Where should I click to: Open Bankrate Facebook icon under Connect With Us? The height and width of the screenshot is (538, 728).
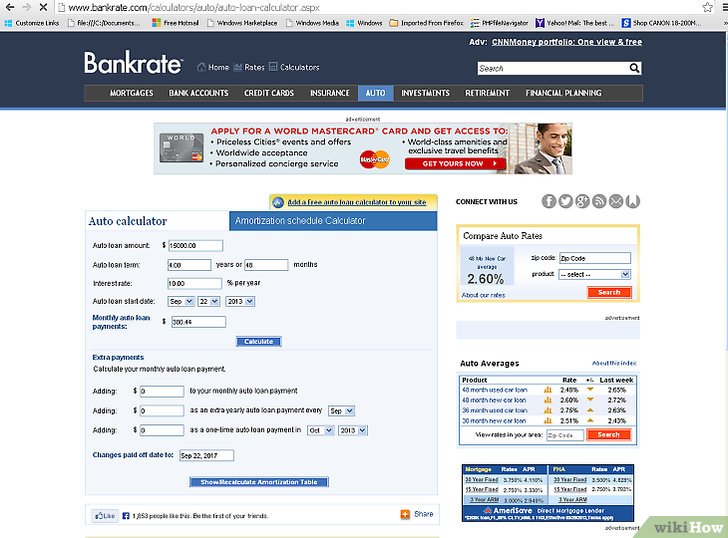[x=549, y=201]
